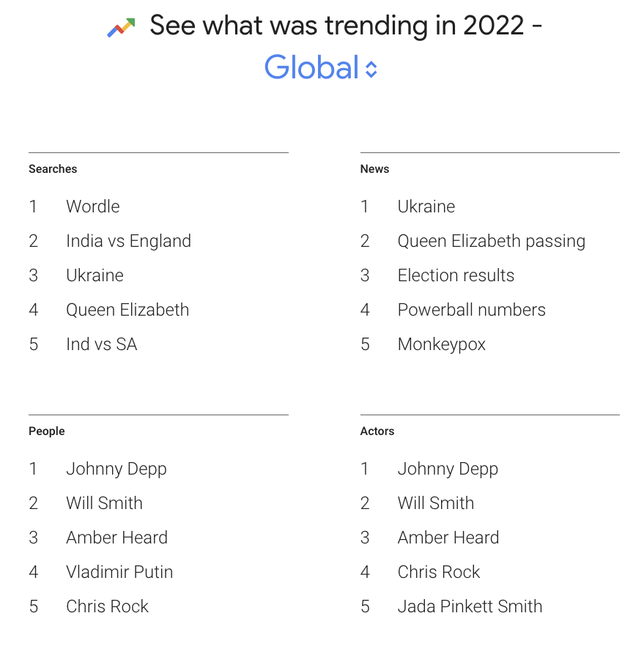Select Vladimir Putin in People

click(119, 572)
